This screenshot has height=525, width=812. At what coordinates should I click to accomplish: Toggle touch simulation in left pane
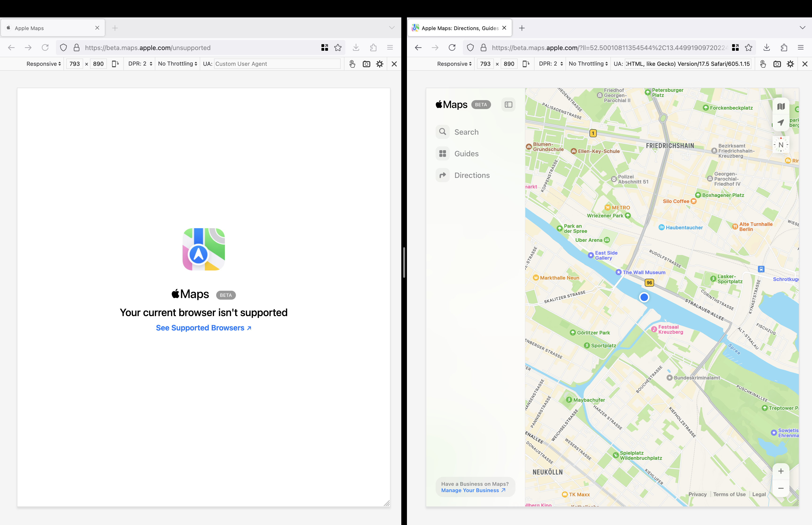(352, 64)
